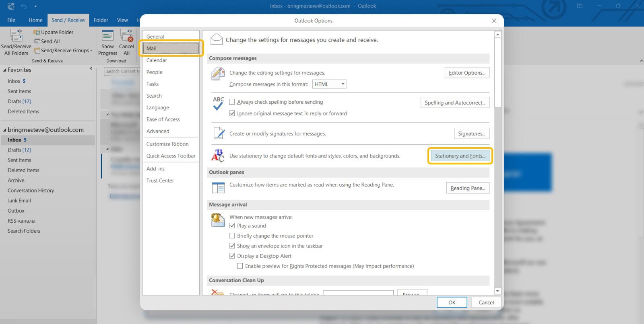Screen dimensions: 644x324
Task: Enable preview for Rights Protected messages
Action: (x=240, y=266)
